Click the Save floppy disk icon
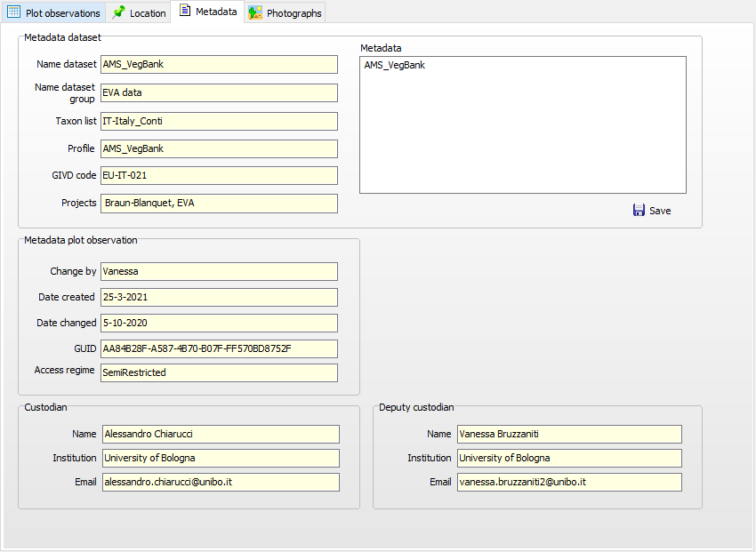Screen dimensions: 756x552 (639, 211)
